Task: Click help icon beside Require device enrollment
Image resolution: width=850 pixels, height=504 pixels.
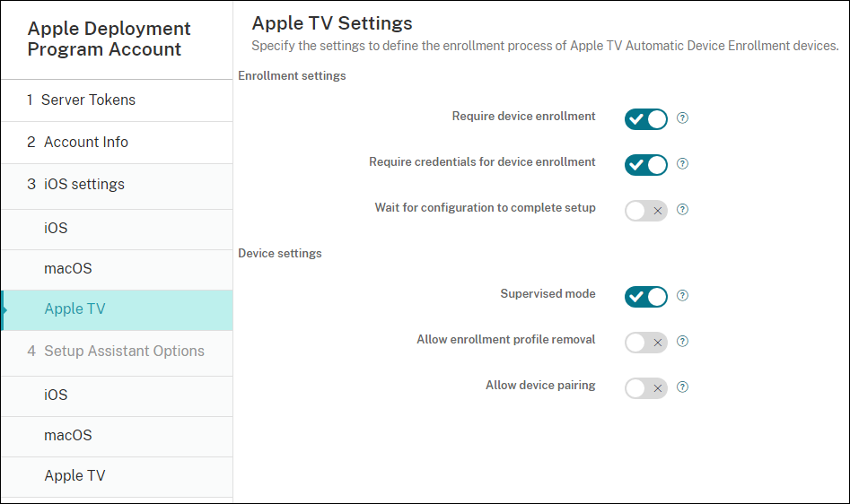Action: click(682, 118)
